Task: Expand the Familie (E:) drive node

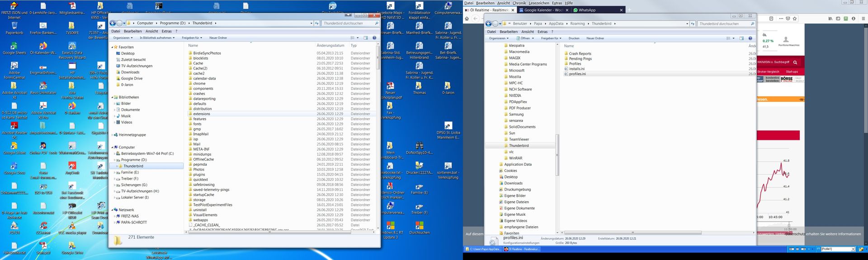Action: coord(115,172)
